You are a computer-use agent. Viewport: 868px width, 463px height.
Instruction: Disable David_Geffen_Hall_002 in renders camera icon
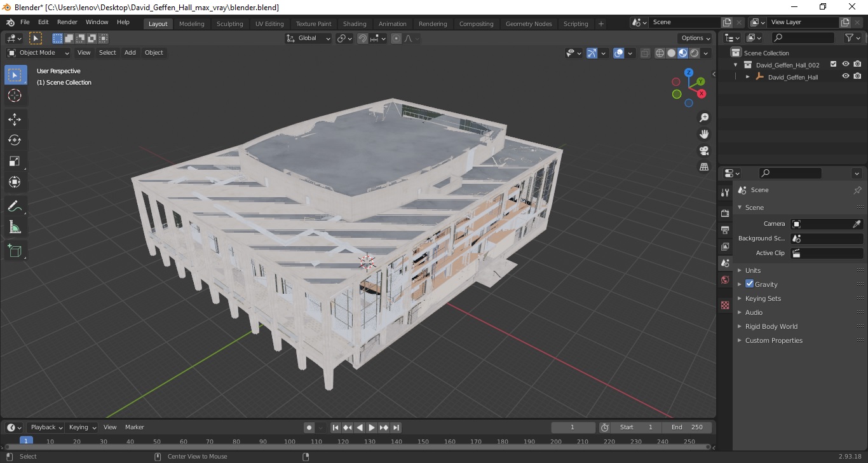(857, 64)
